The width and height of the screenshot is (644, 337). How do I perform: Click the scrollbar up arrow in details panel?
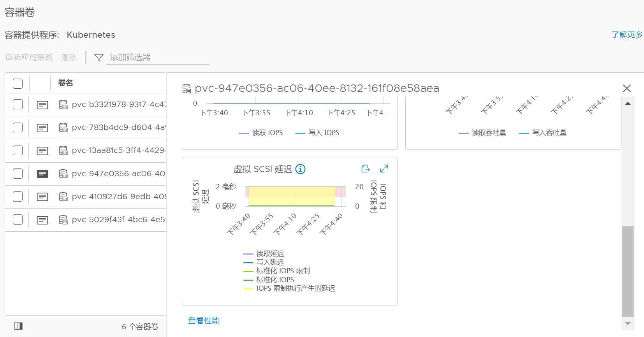click(628, 104)
